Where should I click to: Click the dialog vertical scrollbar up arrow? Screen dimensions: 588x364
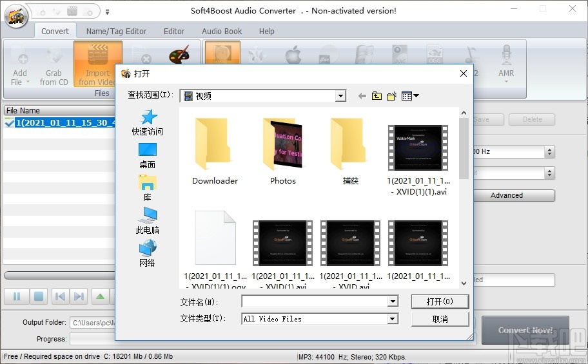[x=464, y=113]
